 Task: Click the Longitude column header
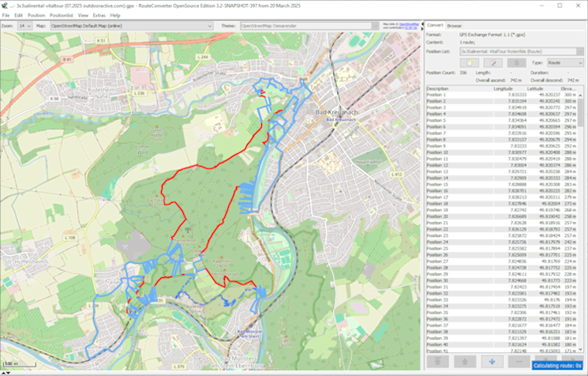point(503,88)
